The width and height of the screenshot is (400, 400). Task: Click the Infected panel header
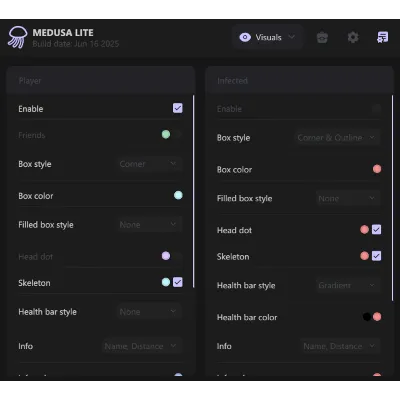(300, 80)
